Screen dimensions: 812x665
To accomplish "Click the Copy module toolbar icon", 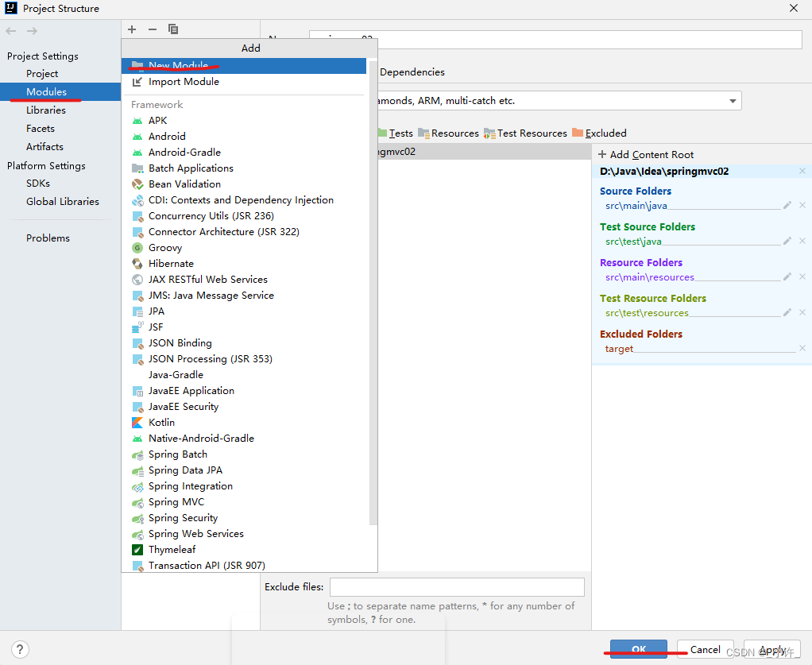I will tap(173, 29).
